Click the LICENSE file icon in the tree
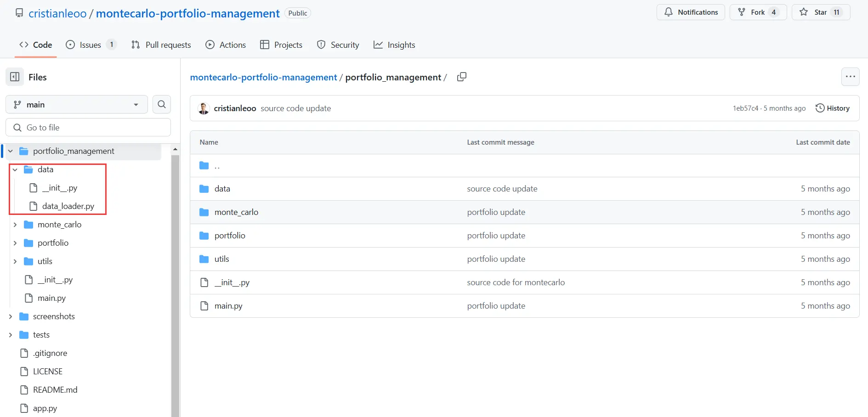 click(24, 372)
